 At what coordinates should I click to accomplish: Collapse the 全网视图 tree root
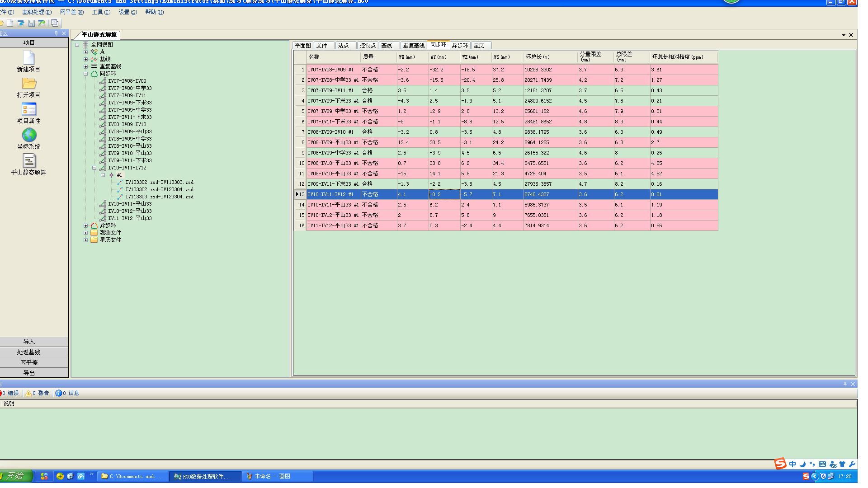[x=77, y=45]
